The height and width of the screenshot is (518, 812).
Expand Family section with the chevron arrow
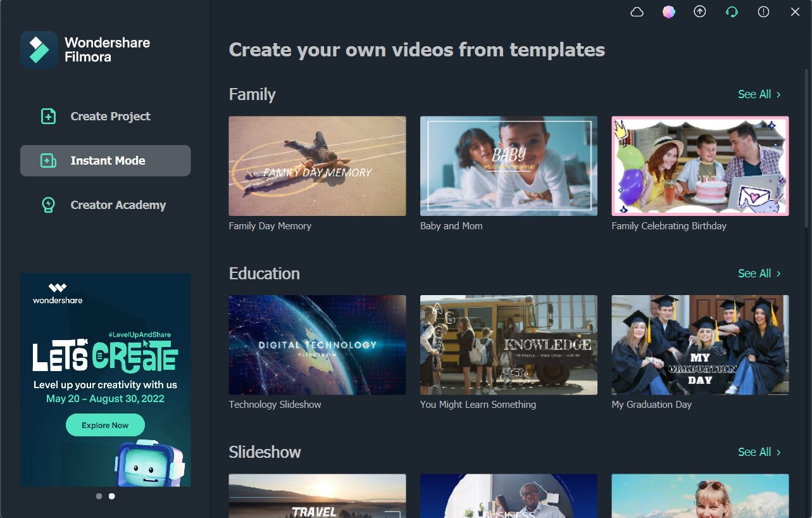tap(778, 94)
